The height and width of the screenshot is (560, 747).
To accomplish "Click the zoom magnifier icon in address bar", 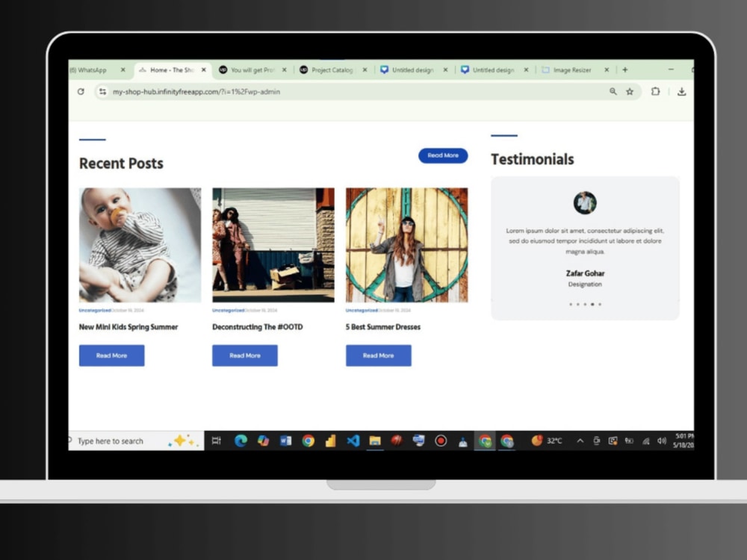I will (613, 91).
